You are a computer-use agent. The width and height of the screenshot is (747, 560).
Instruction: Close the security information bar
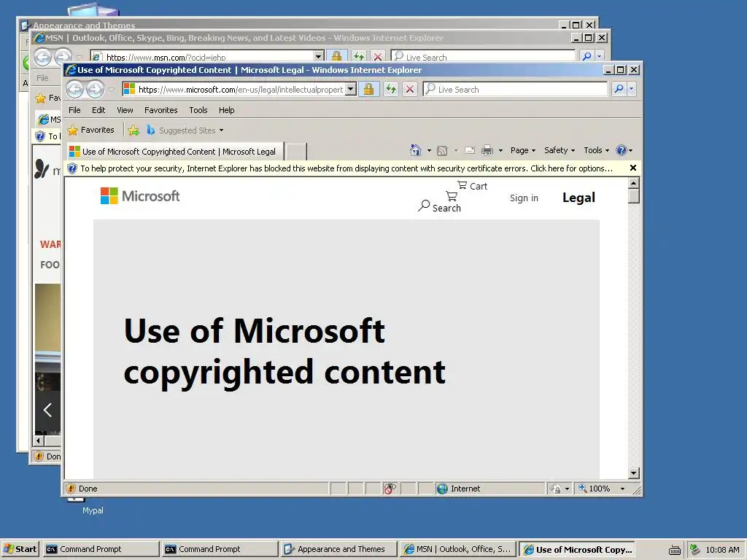632,168
